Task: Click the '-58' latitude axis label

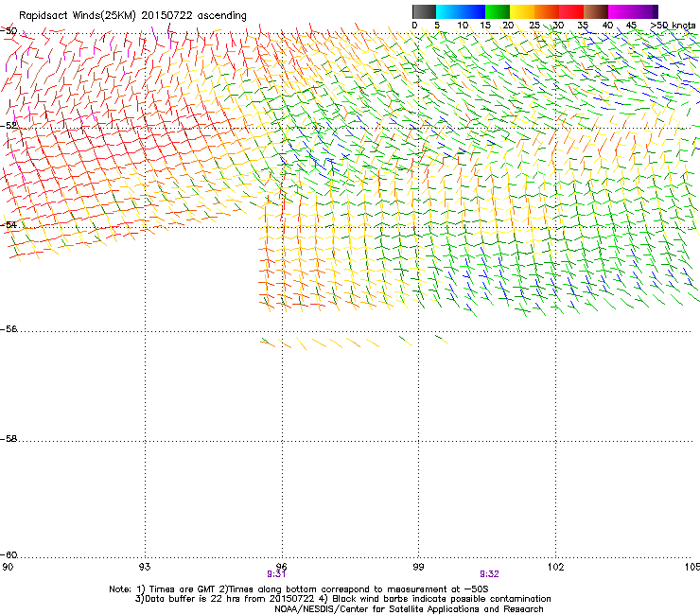Action: pos(9,439)
